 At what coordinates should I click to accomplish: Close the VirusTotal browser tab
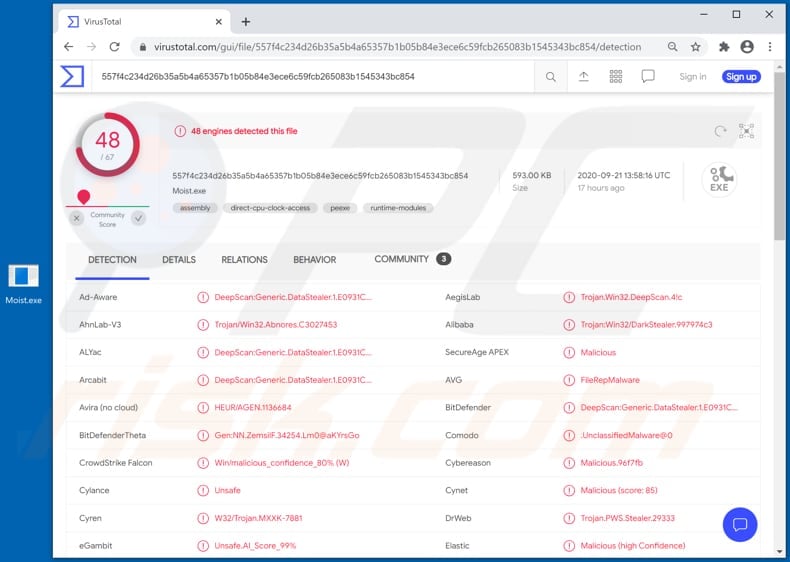click(219, 22)
